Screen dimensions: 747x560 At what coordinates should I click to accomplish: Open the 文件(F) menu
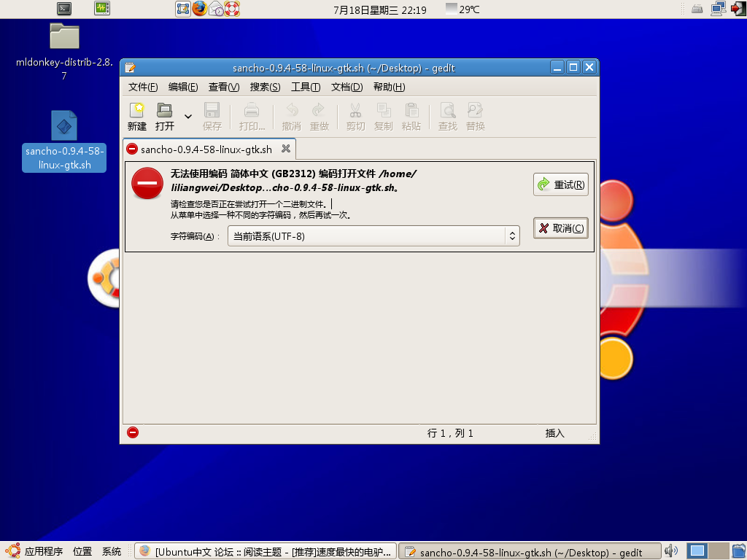coord(143,87)
